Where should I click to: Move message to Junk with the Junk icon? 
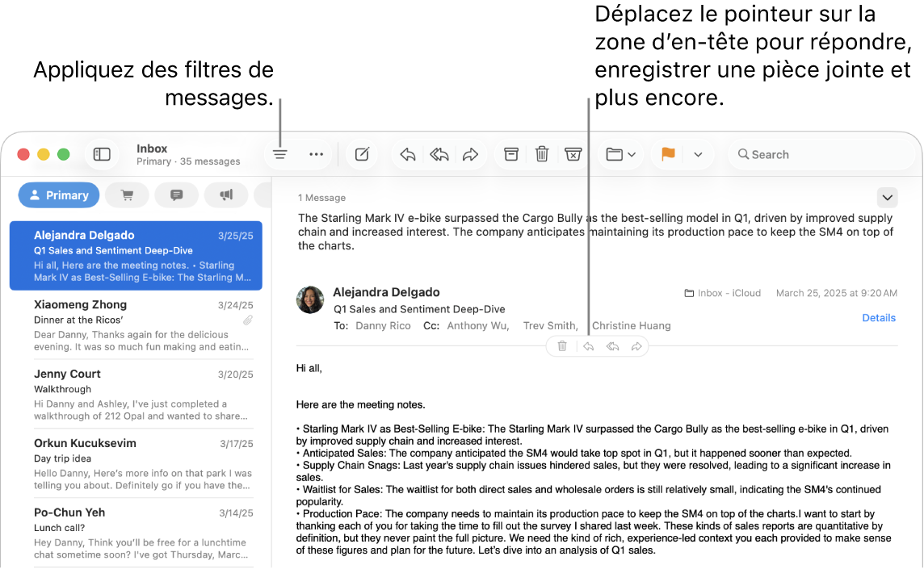(573, 154)
